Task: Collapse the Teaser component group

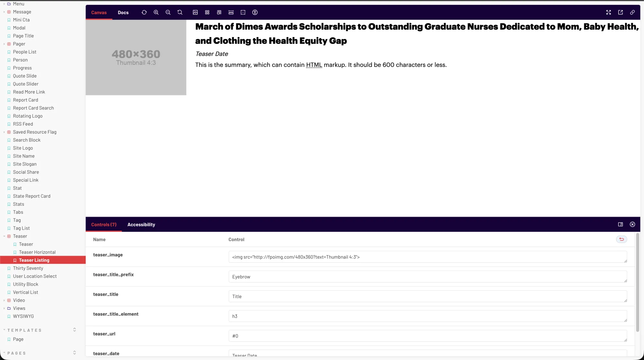Action: pos(4,236)
